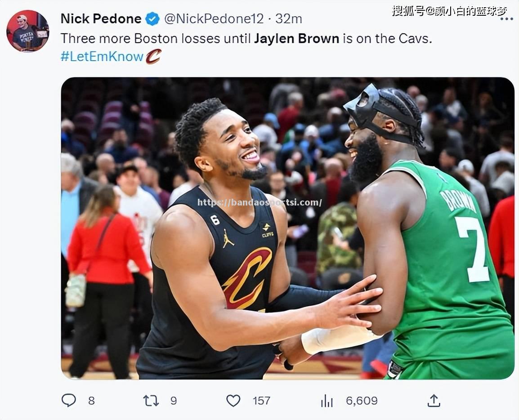Open view analytics bar chart icon
The width and height of the screenshot is (519, 420).
click(327, 401)
